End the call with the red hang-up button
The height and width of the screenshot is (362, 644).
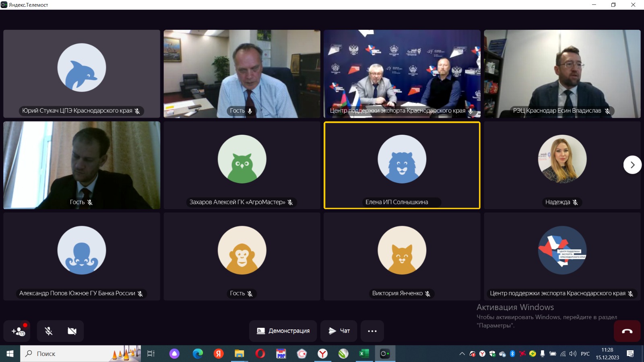(627, 331)
